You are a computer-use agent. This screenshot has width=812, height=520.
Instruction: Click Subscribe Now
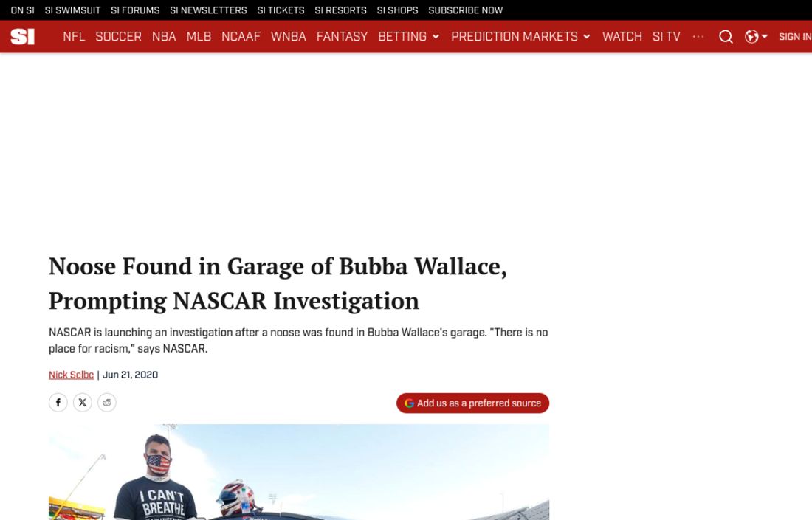pos(466,10)
